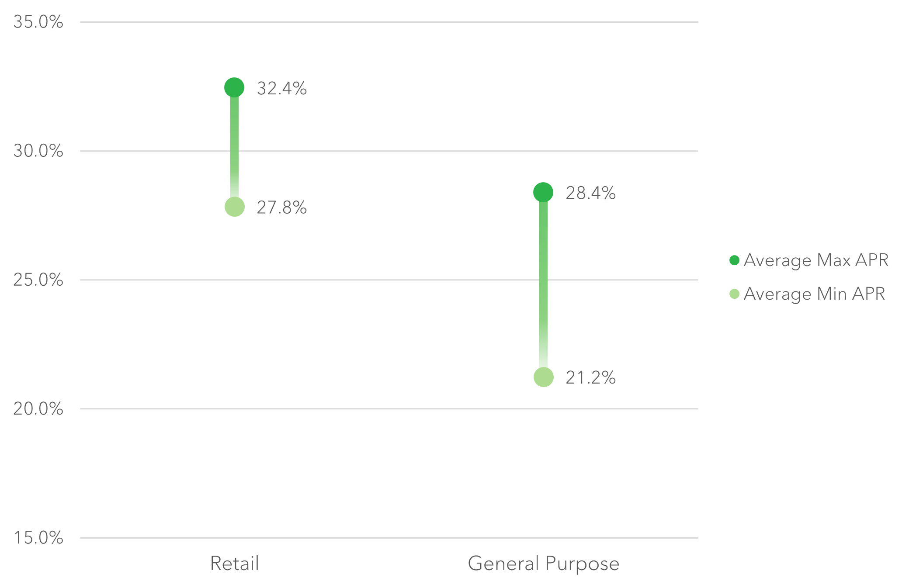Click the General Purpose APR range bar
The height and width of the screenshot is (588, 909).
(543, 284)
